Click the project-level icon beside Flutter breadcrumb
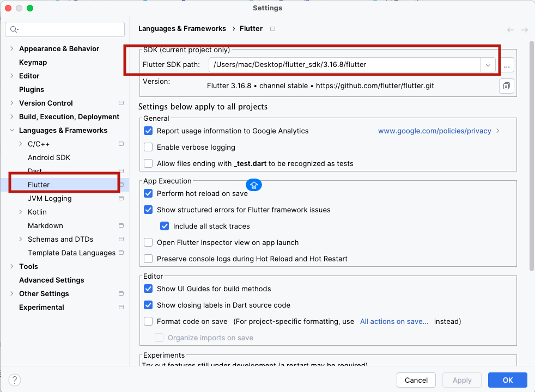535x392 pixels. click(272, 29)
